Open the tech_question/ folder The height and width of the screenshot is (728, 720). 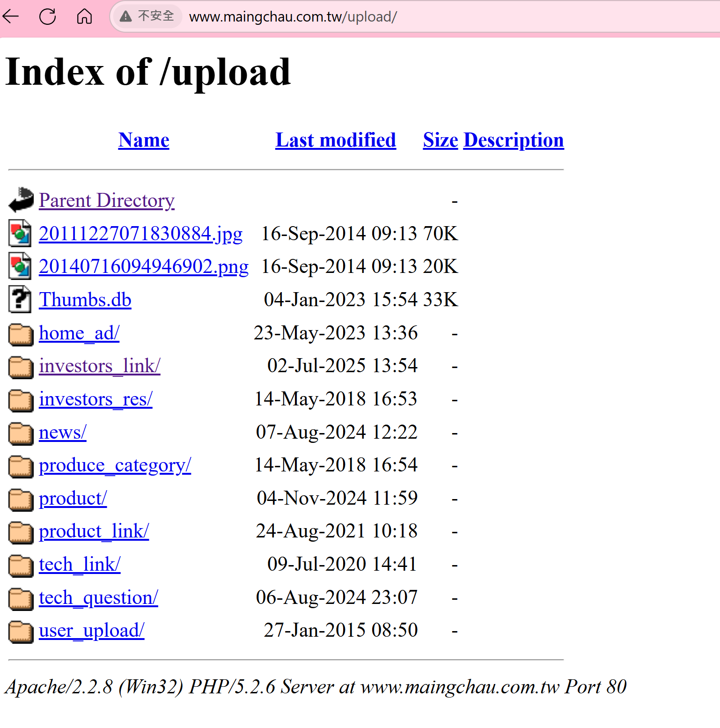(x=98, y=597)
